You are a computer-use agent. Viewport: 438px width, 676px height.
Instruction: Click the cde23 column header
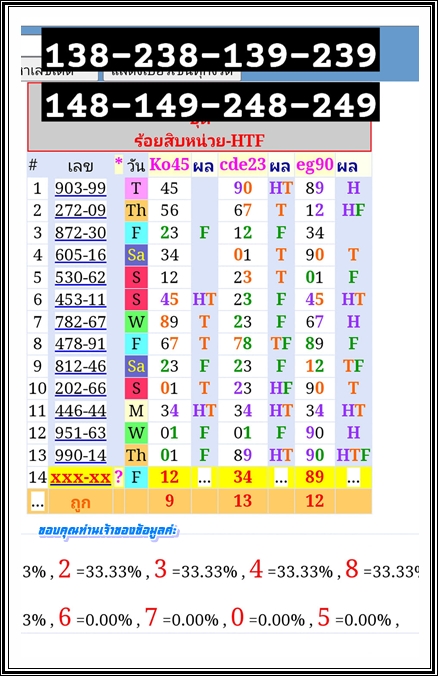(243, 164)
